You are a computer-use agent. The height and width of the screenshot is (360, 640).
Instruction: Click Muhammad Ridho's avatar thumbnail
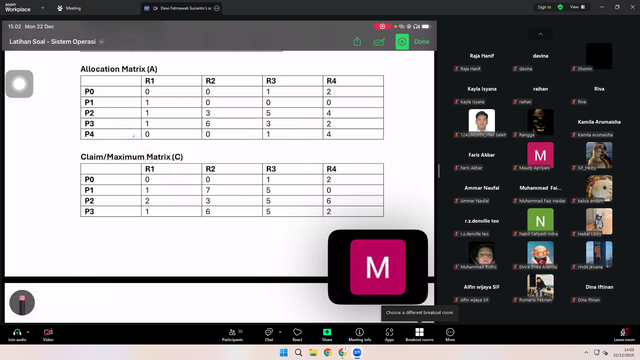(x=482, y=253)
